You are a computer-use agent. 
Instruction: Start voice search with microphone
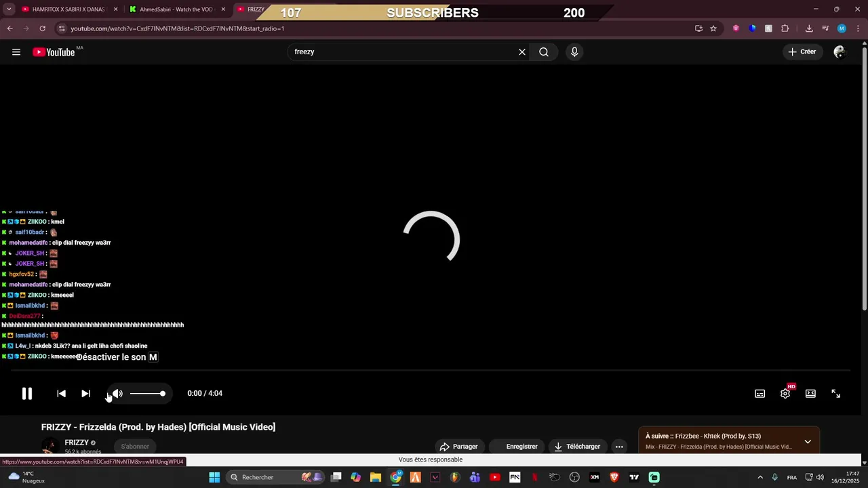pos(574,52)
